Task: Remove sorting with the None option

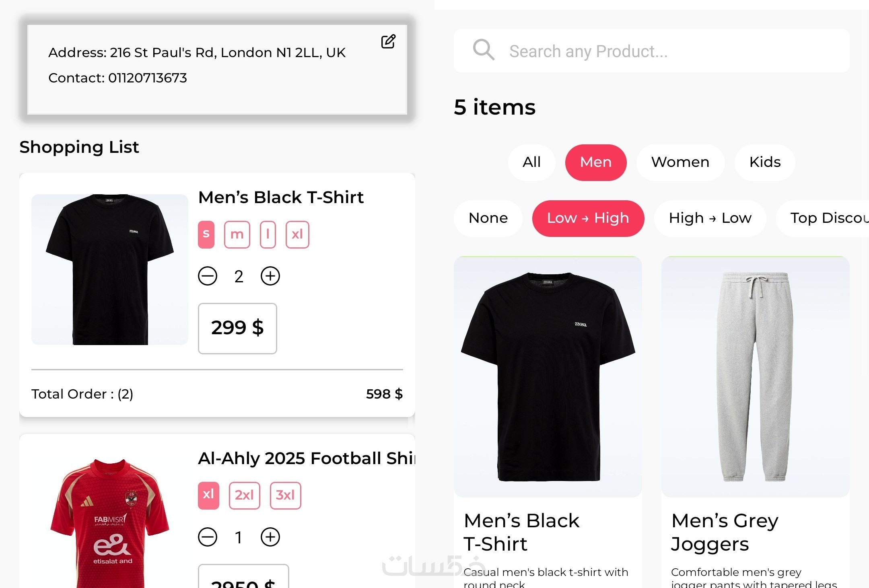Action: tap(488, 218)
